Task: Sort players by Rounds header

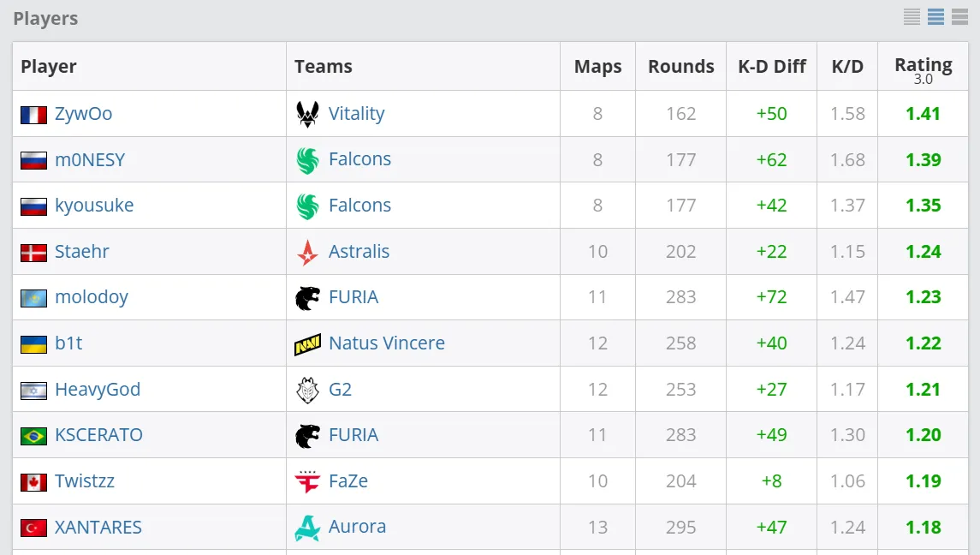Action: (680, 67)
